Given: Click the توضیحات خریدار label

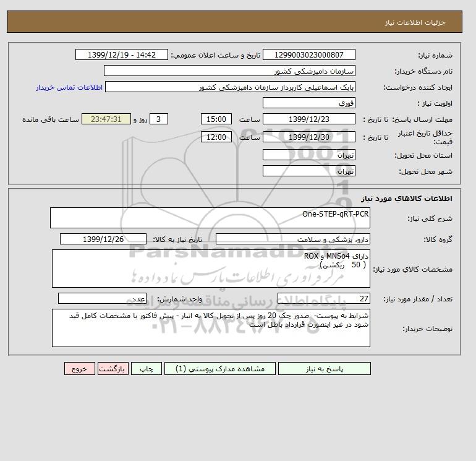Looking at the screenshot, I should (x=427, y=329).
